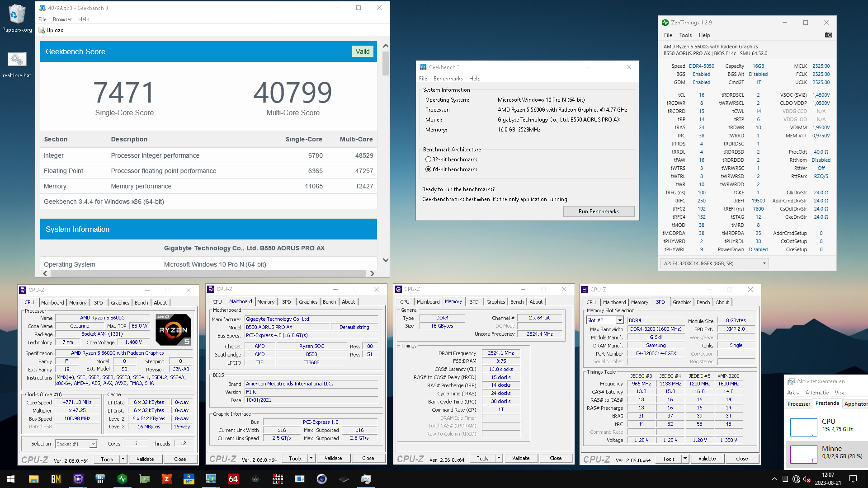This screenshot has width=868, height=488.
Task: Switch to About tab in CPU-Z SPD window
Action: click(x=722, y=302)
